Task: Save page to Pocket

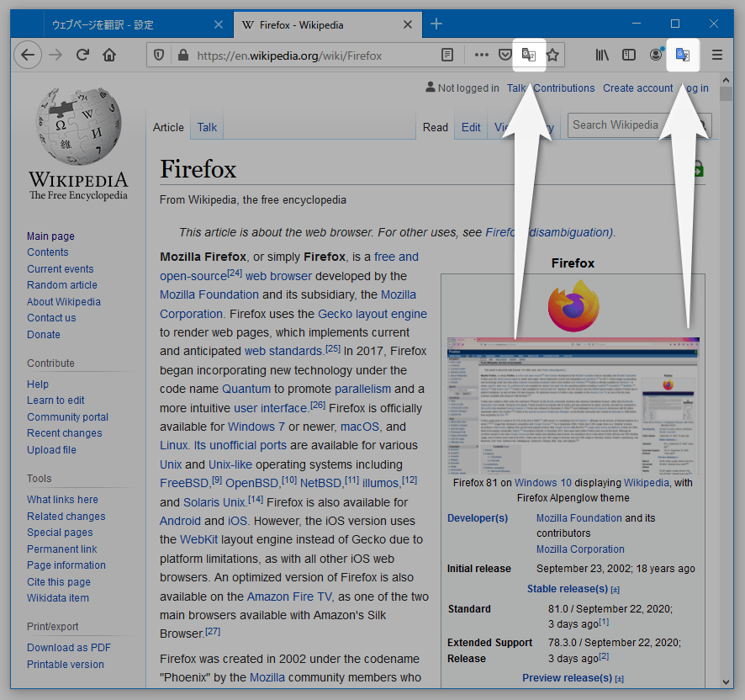Action: (505, 56)
